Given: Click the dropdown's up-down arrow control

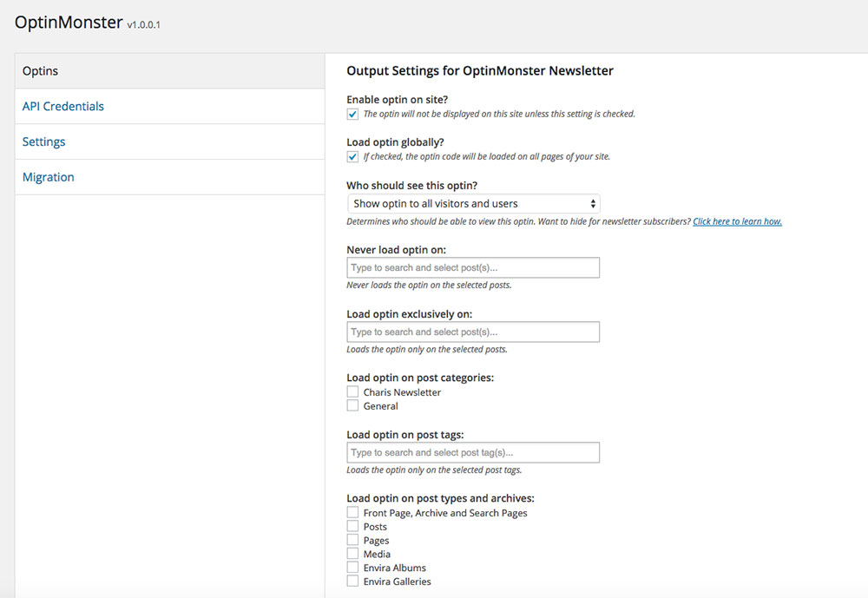Looking at the screenshot, I should click(591, 203).
